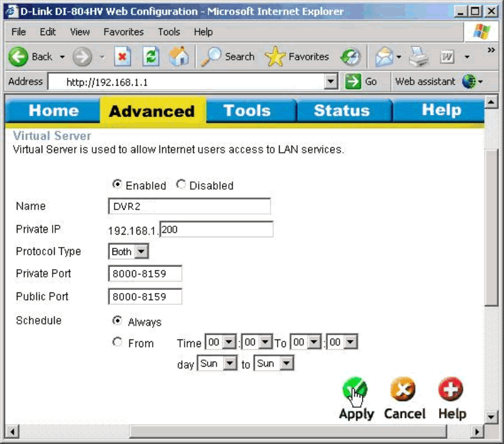Go to browser Home page icon
The width and height of the screenshot is (504, 444).
click(x=179, y=57)
